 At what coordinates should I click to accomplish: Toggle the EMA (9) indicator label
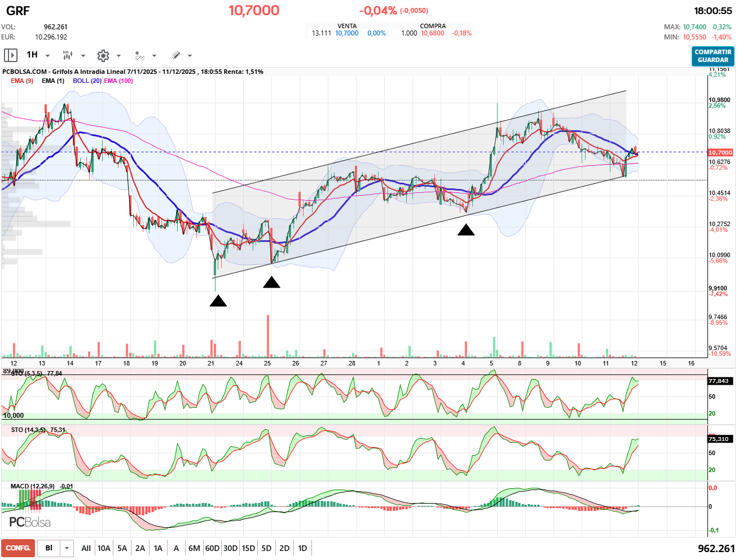coord(22,81)
